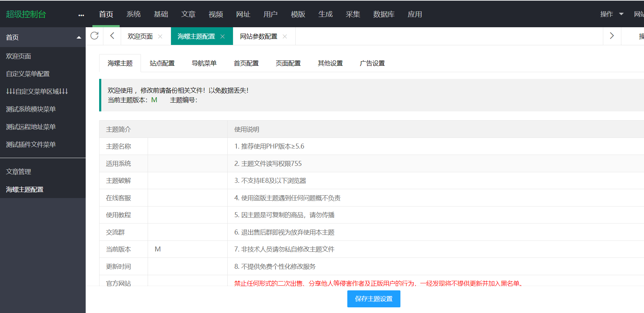This screenshot has width=644, height=313.
Task: Click the 在线客服 table cell
Action: (x=124, y=198)
